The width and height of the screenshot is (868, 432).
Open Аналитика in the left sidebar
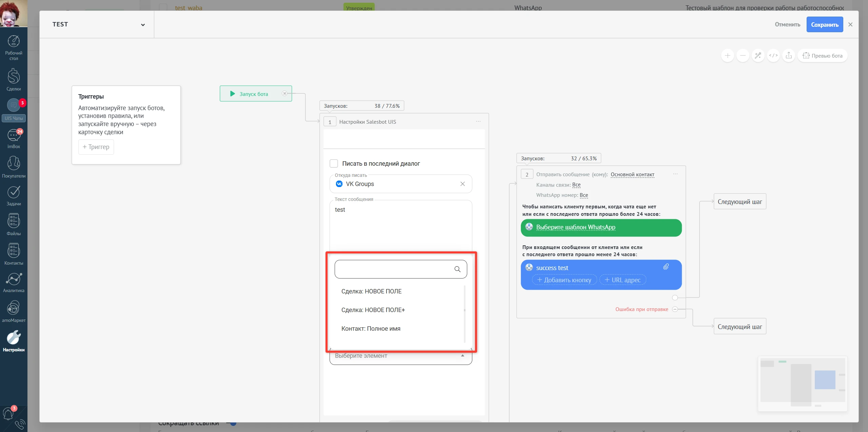[x=14, y=283]
